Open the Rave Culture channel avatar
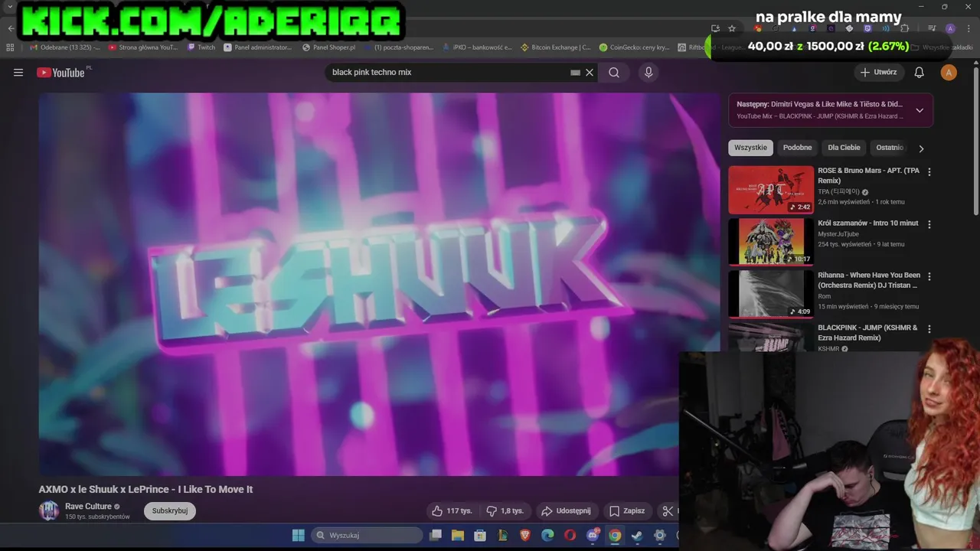Screen dimensions: 980x551 (49, 510)
